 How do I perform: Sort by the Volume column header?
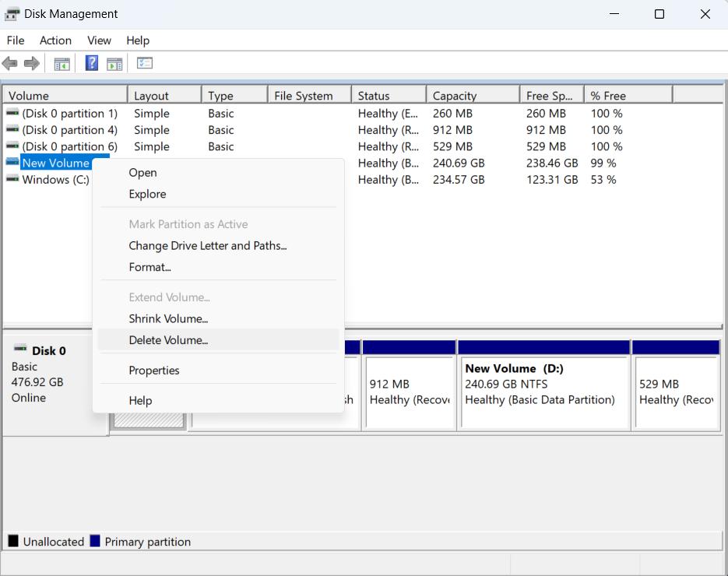pos(65,96)
